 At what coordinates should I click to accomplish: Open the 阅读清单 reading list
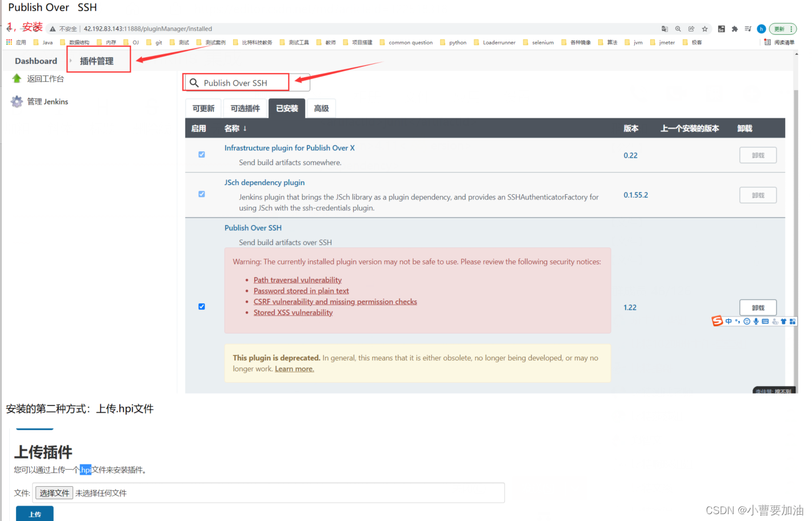tap(779, 42)
